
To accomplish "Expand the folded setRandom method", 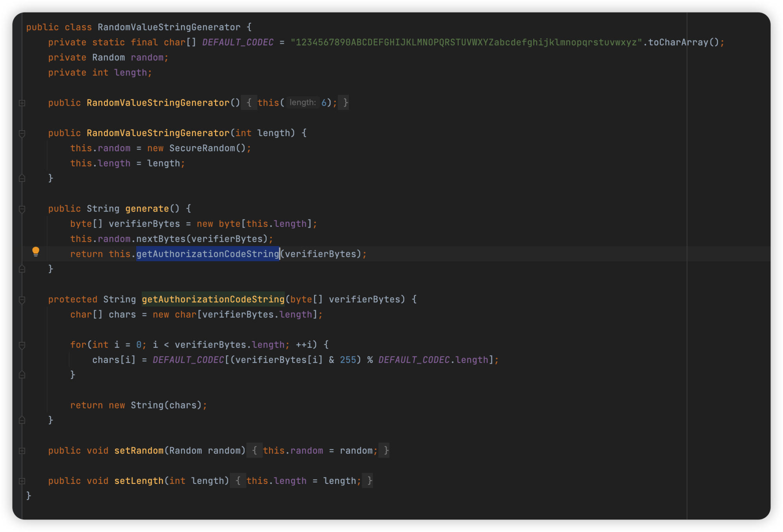I will (22, 451).
